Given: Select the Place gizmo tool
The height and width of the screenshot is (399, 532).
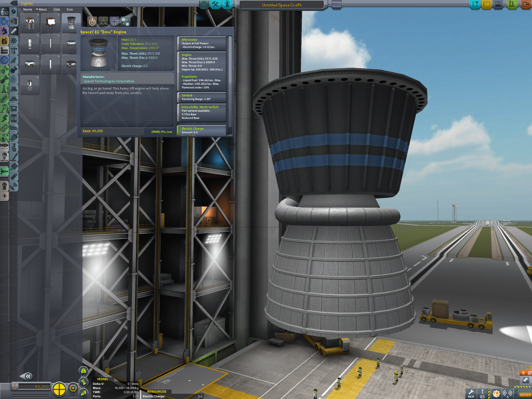Looking at the screenshot, I should point(92,22).
